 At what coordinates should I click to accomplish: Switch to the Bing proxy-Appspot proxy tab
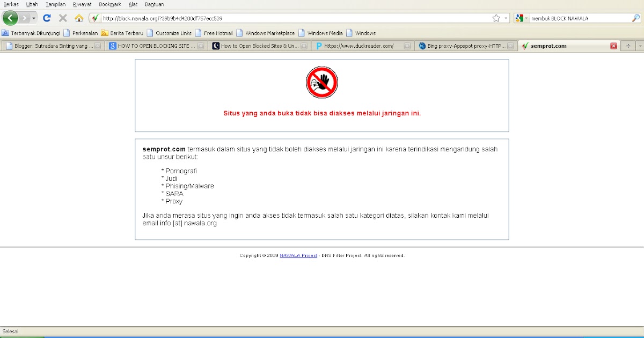466,46
